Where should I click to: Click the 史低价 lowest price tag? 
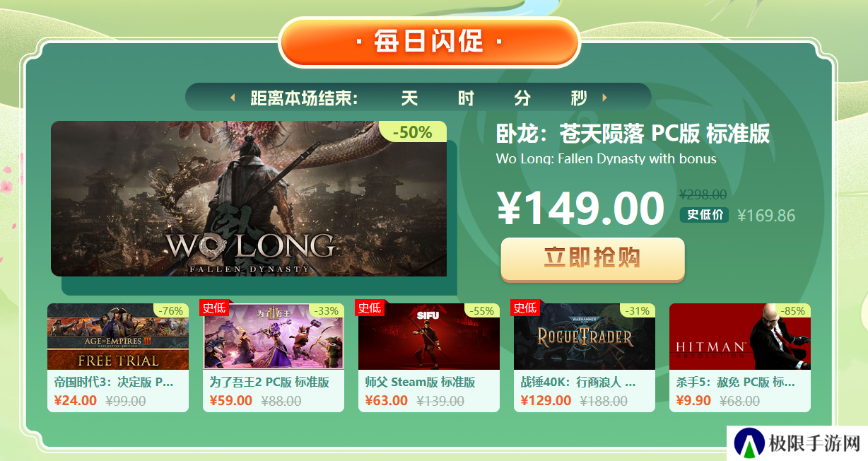point(705,215)
